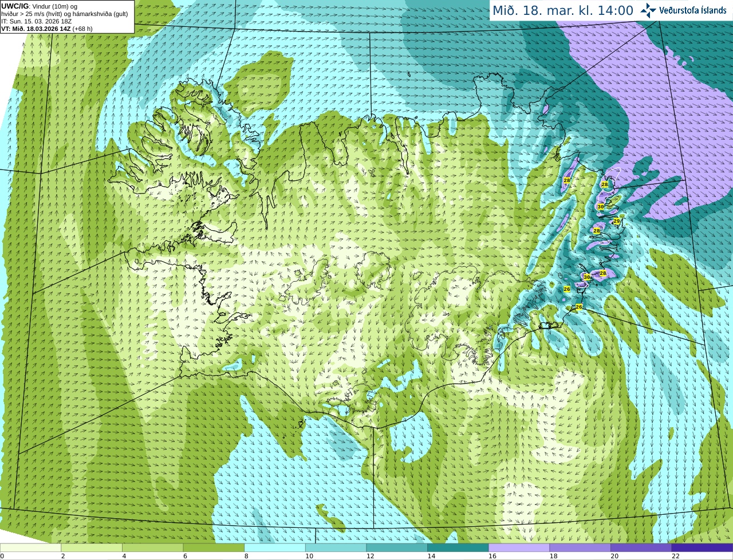
Task: Select the 0–2 m/s palest legend swatch
Action: [x=30, y=547]
